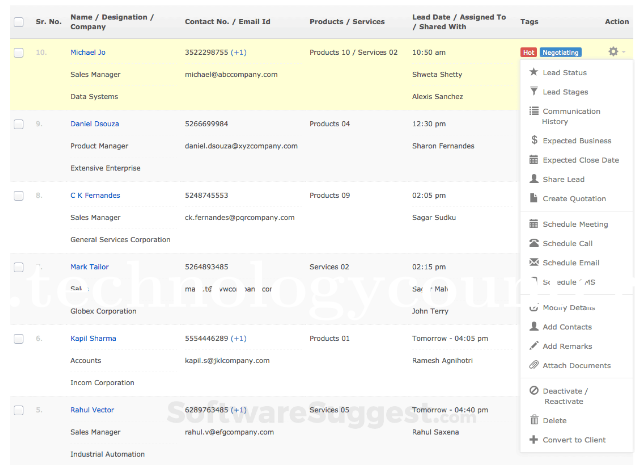Image resolution: width=635 pixels, height=465 pixels.
Task: Tick the checkbox for Mark Tailor's row
Action: point(19,267)
